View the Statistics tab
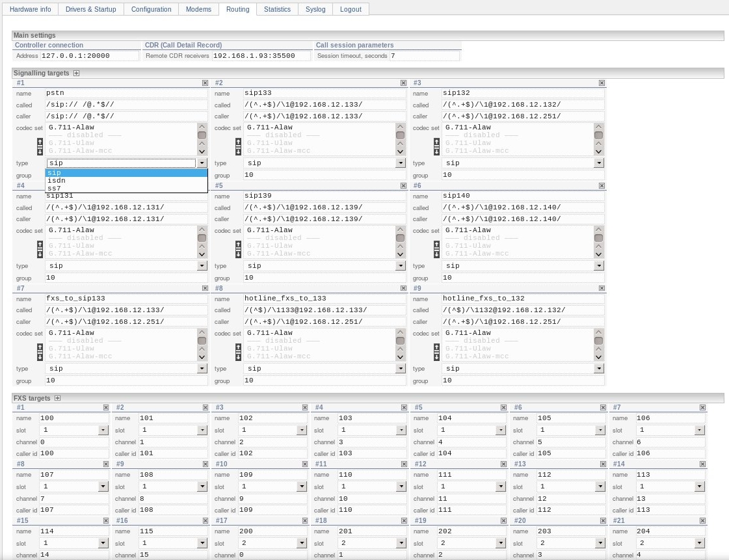This screenshot has width=729, height=560. [x=277, y=9]
